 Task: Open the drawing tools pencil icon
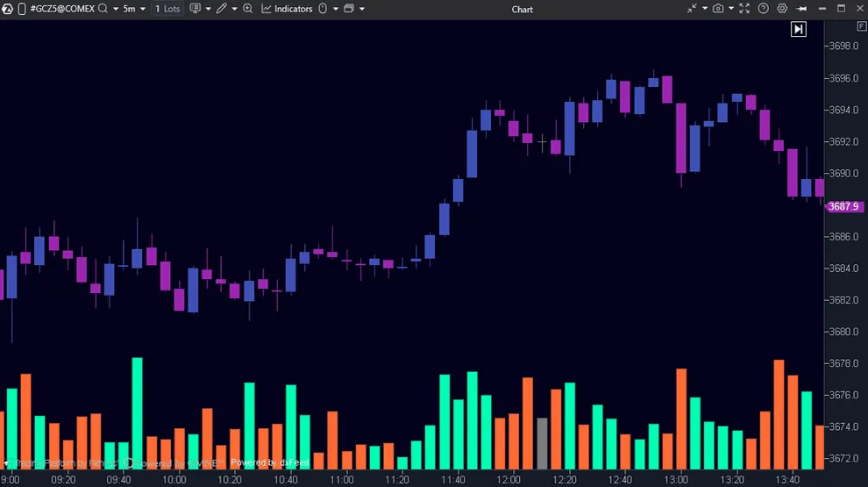pyautogui.click(x=222, y=9)
